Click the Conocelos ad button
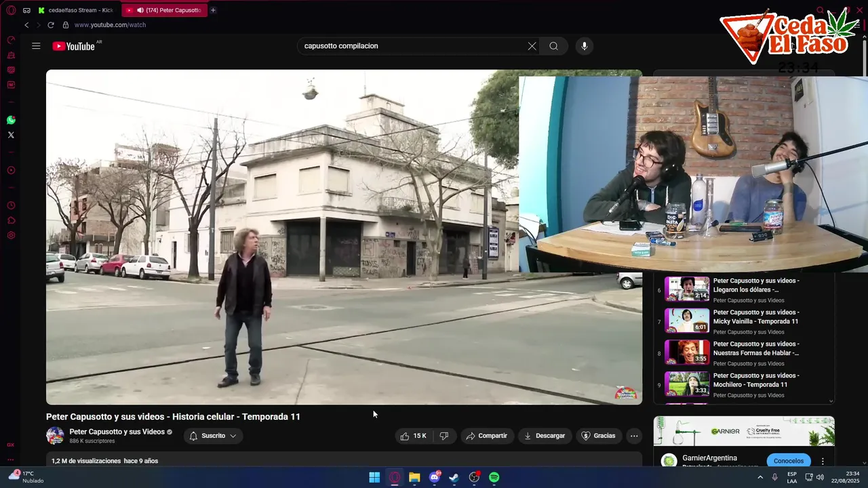The width and height of the screenshot is (868, 488). 789,461
